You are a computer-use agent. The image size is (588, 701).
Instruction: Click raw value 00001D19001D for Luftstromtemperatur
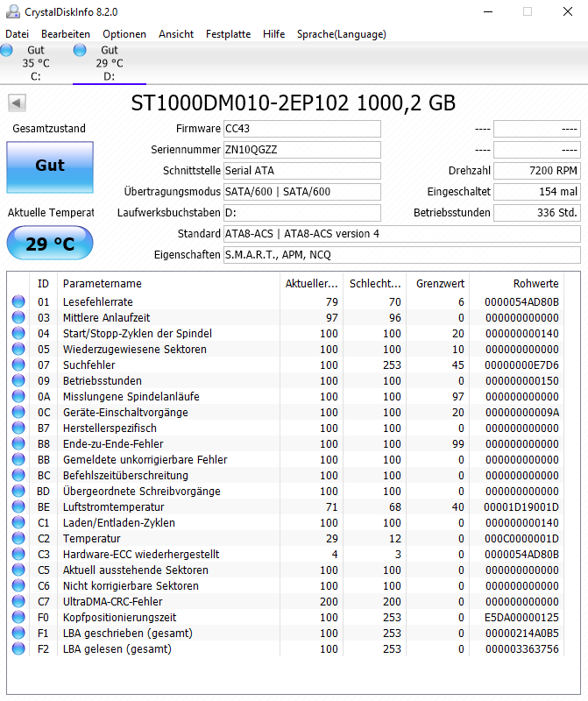(521, 507)
